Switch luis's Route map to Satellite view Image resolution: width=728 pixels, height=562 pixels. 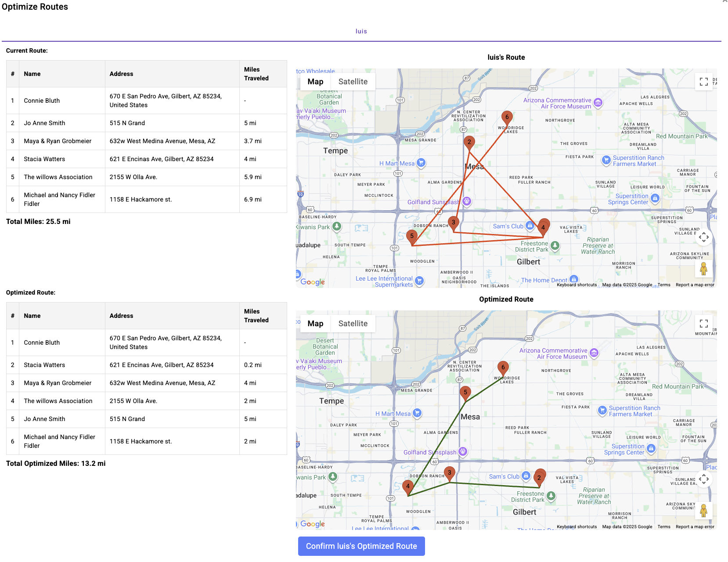click(x=353, y=81)
